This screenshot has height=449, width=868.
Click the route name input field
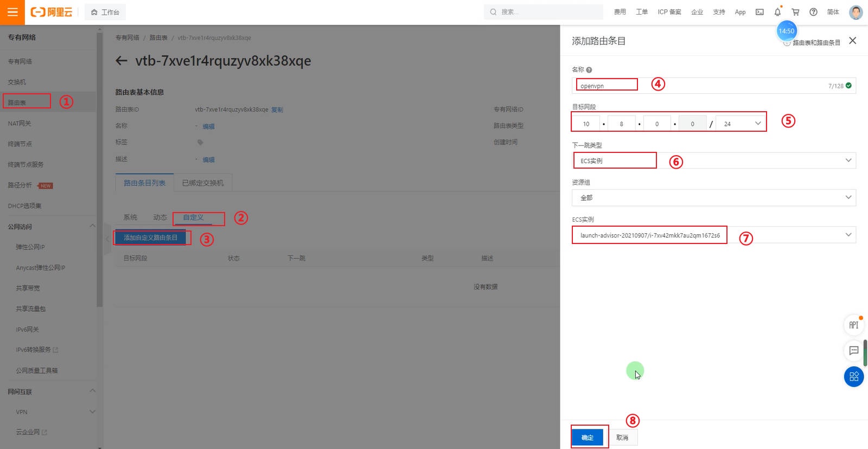[705, 86]
